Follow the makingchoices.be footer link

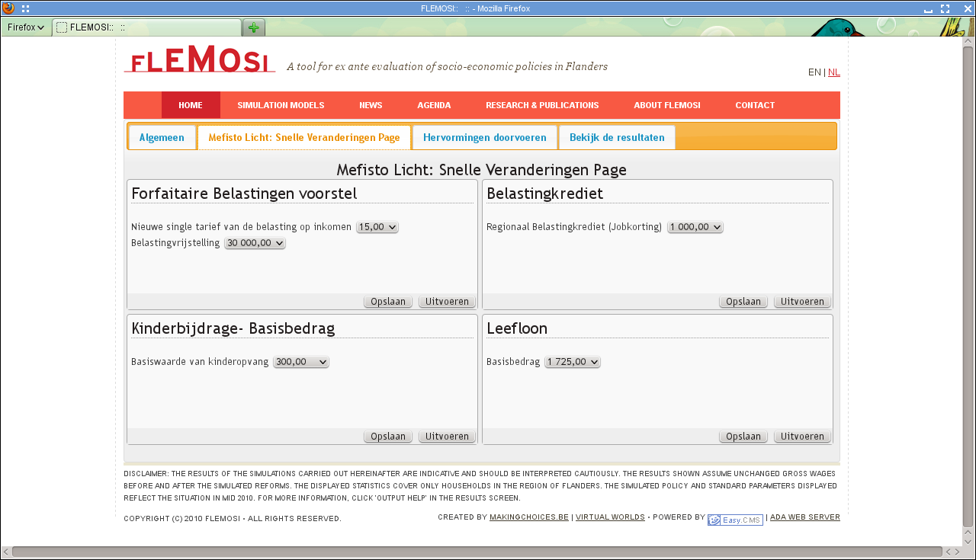pyautogui.click(x=528, y=517)
